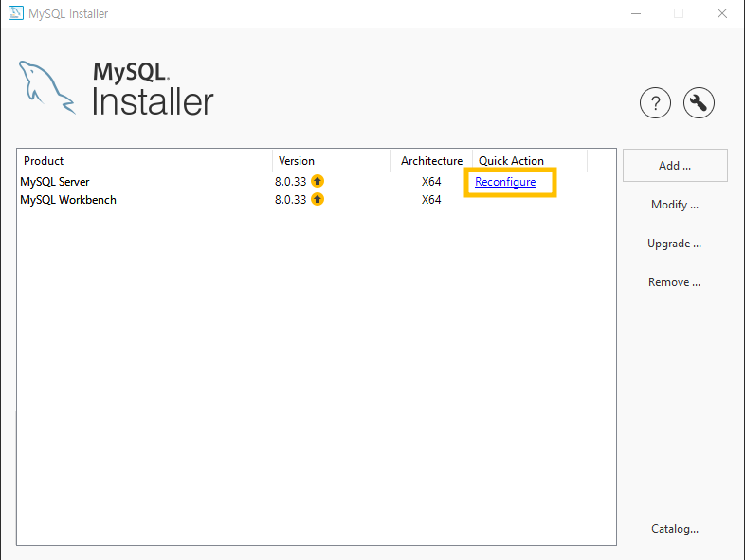Open the help question mark icon
This screenshot has width=745, height=560.
pos(655,102)
